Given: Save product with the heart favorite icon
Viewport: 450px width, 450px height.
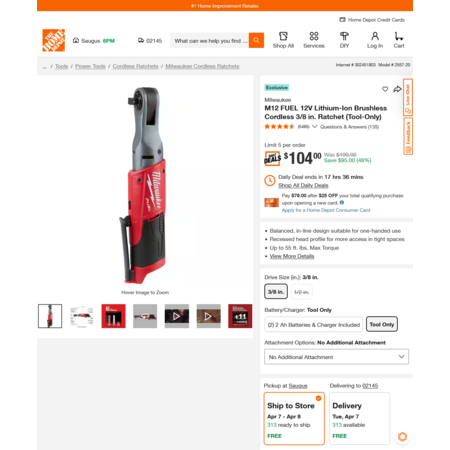Looking at the screenshot, I should point(385,89).
